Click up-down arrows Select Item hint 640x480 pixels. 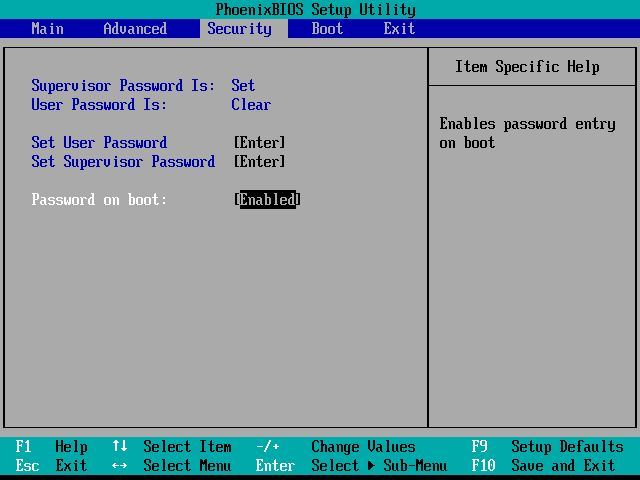click(x=172, y=447)
